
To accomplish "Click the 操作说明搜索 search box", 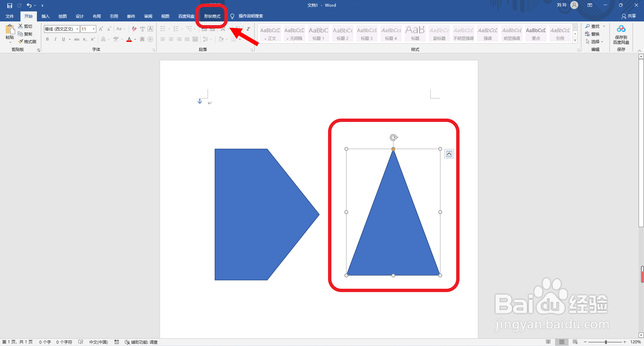I will pyautogui.click(x=251, y=16).
